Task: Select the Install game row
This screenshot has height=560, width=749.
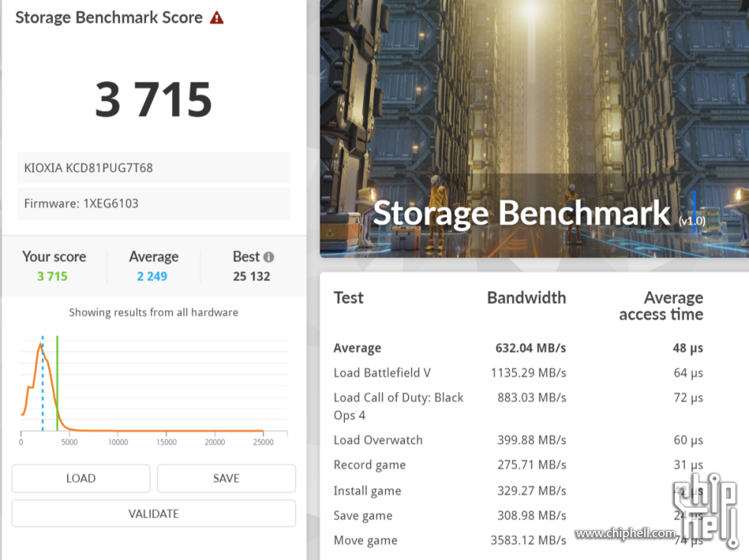Action: [x=518, y=490]
